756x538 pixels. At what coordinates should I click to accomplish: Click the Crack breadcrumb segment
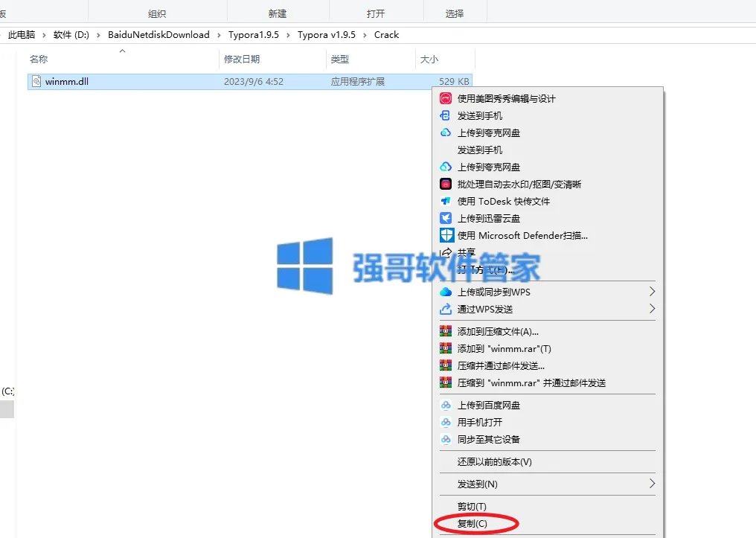coord(387,35)
